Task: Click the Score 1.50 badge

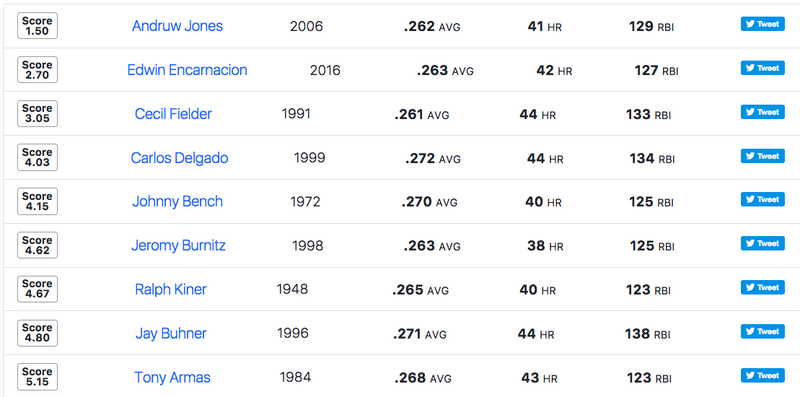Action: click(x=37, y=26)
